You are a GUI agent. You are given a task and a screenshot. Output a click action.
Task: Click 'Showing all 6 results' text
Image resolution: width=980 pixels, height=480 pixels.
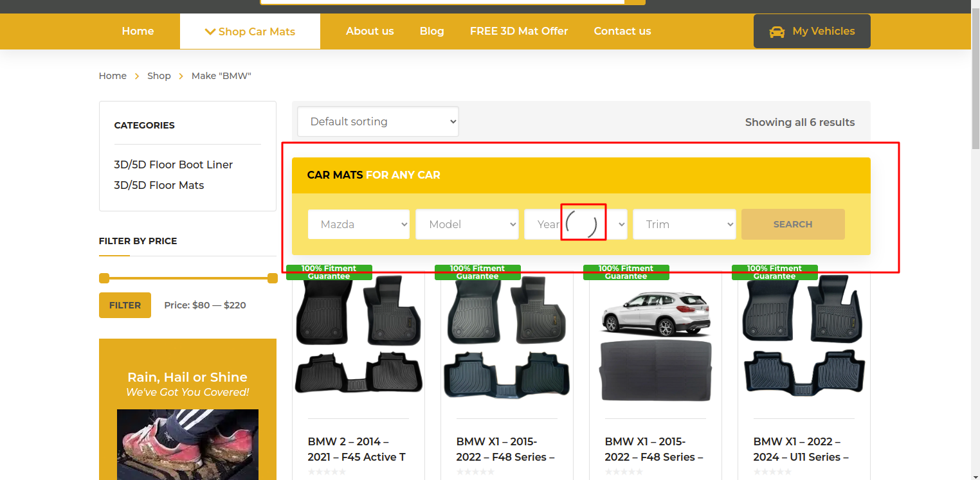pos(800,122)
